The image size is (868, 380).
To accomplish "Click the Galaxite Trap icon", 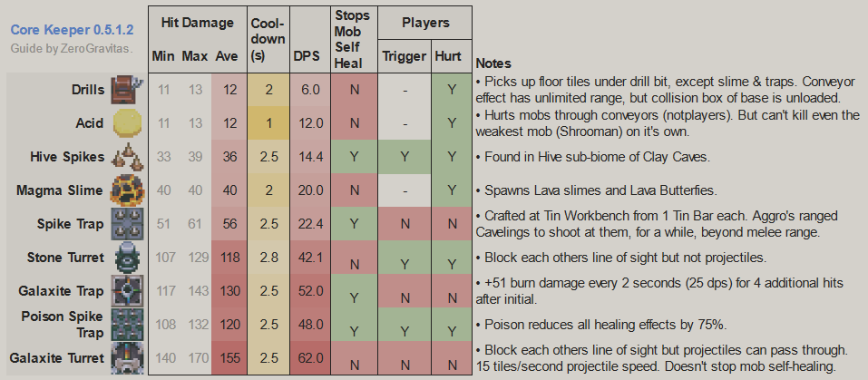I will click(124, 291).
